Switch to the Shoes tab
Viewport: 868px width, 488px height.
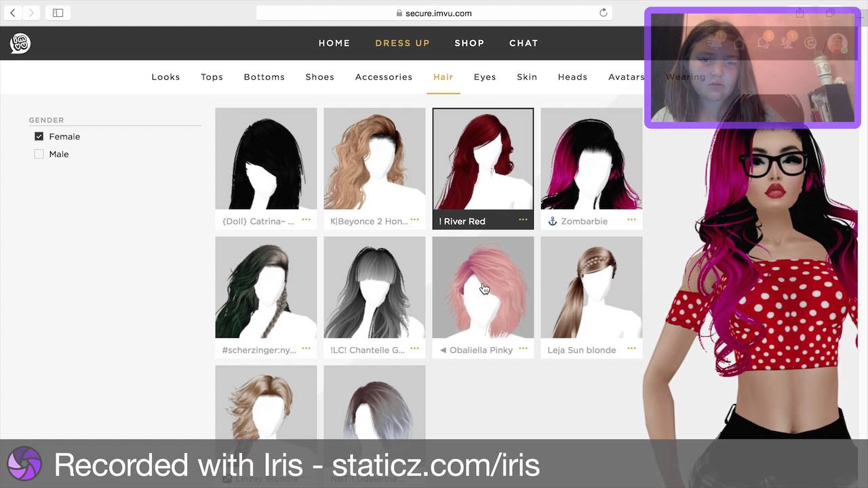319,77
